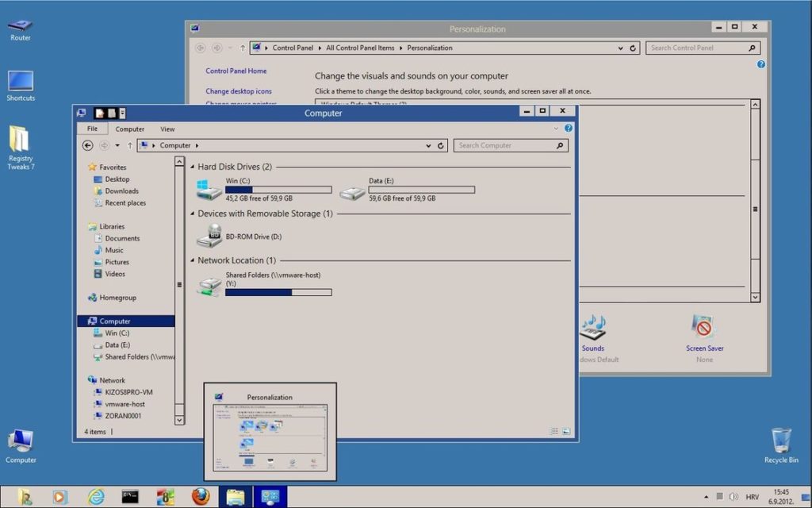Image resolution: width=812 pixels, height=508 pixels.
Task: Open the File menu
Action: pyautogui.click(x=92, y=129)
